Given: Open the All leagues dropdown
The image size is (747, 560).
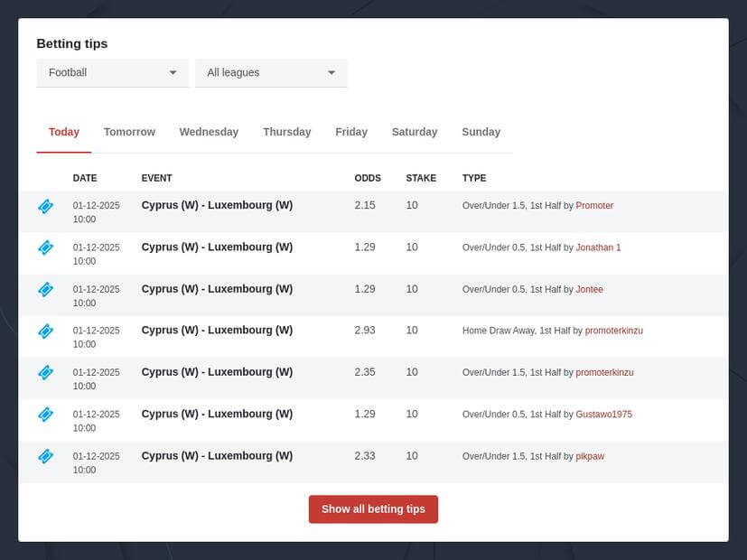Looking at the screenshot, I should [x=271, y=72].
